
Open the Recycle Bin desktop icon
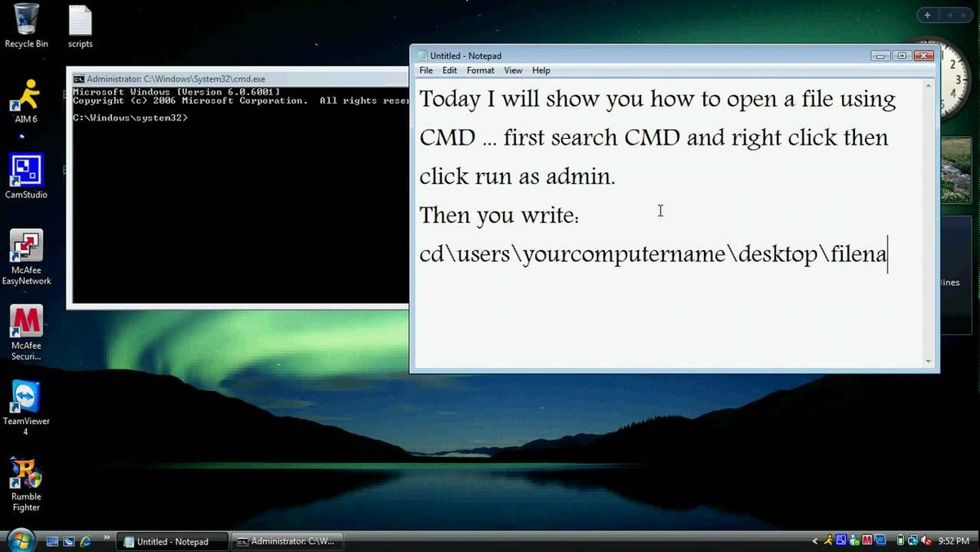click(x=26, y=22)
